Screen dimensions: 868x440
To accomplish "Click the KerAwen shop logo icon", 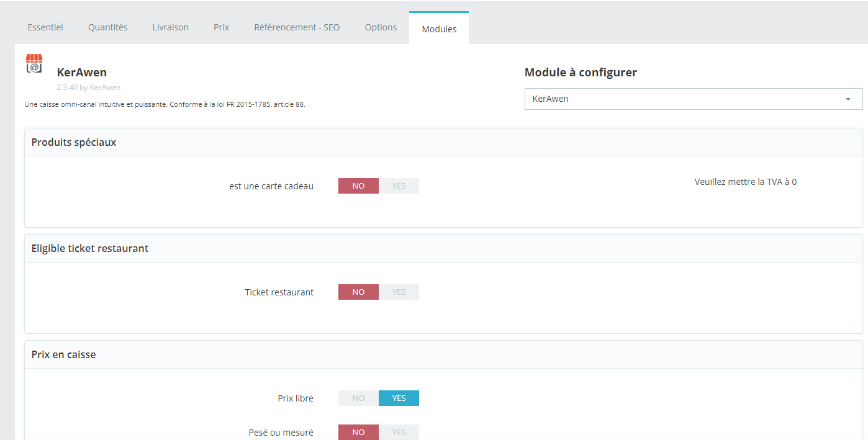I will [x=34, y=63].
